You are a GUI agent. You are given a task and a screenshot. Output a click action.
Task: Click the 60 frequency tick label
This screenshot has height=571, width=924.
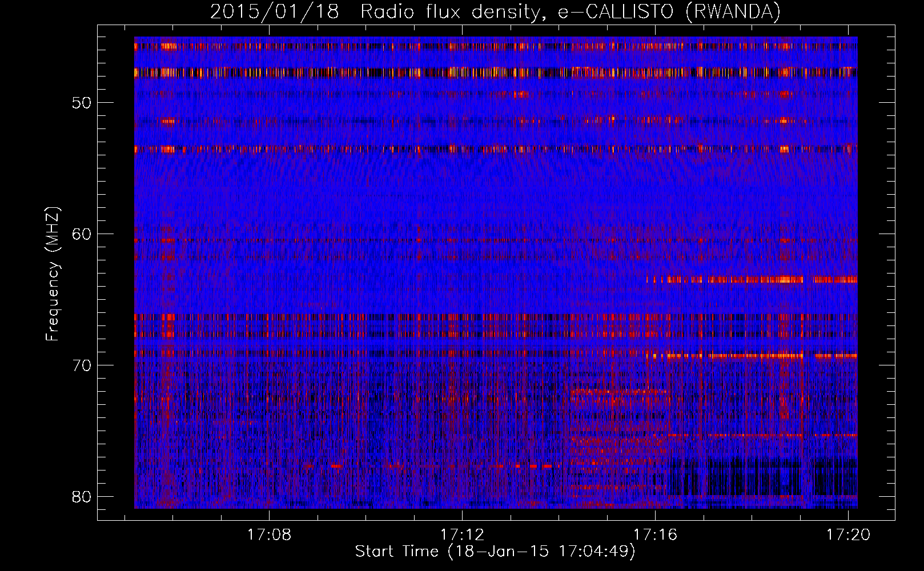pos(82,234)
